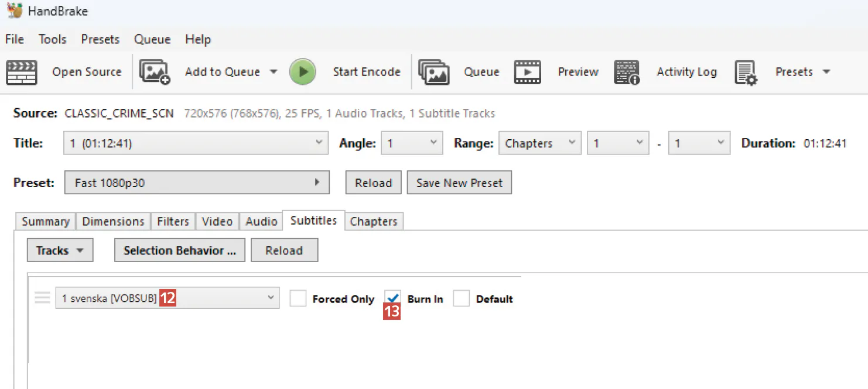Expand the Angle dropdown

[x=412, y=143]
